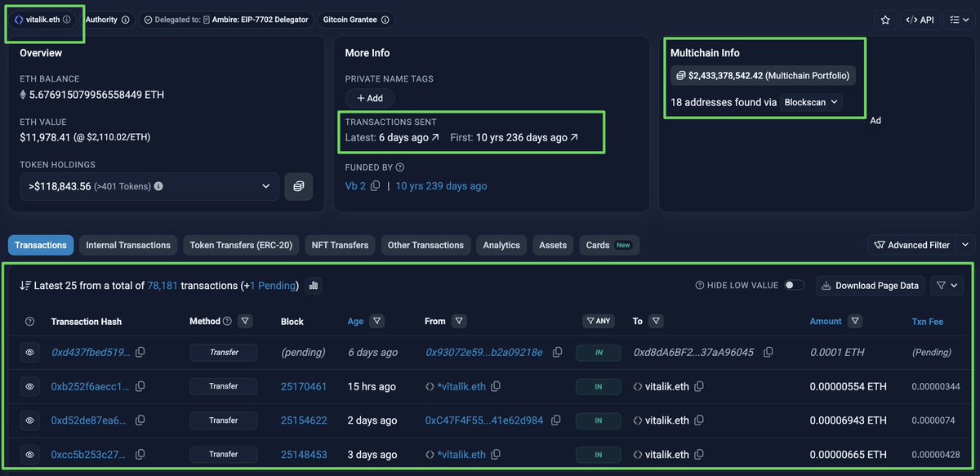Click the Txn Fee column header
This screenshot has height=476, width=980.
click(927, 322)
